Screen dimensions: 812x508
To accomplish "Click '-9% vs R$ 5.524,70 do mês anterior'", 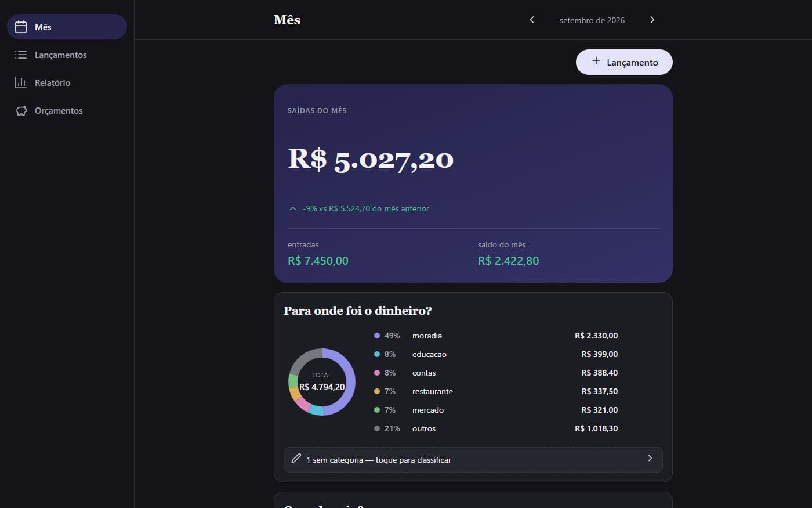I will click(x=366, y=208).
